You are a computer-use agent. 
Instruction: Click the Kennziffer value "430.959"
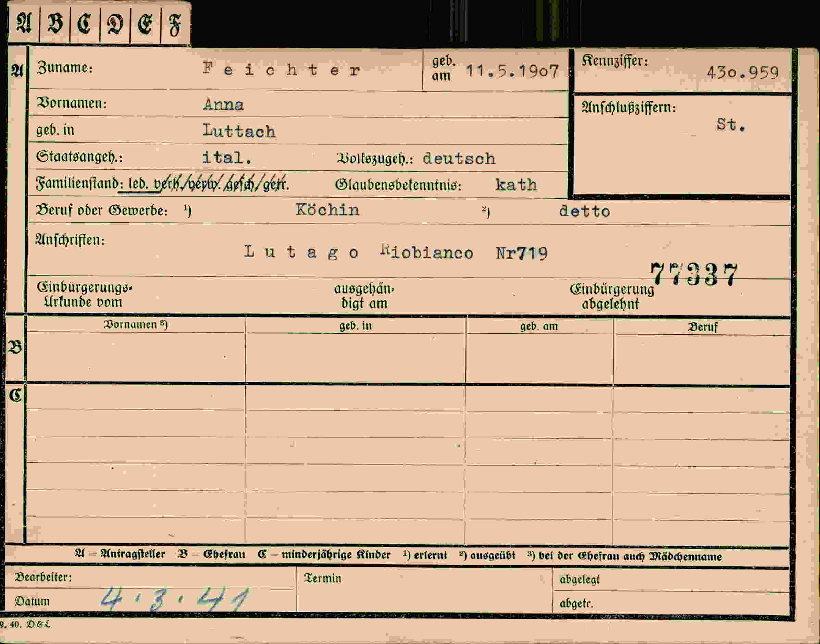(x=742, y=72)
